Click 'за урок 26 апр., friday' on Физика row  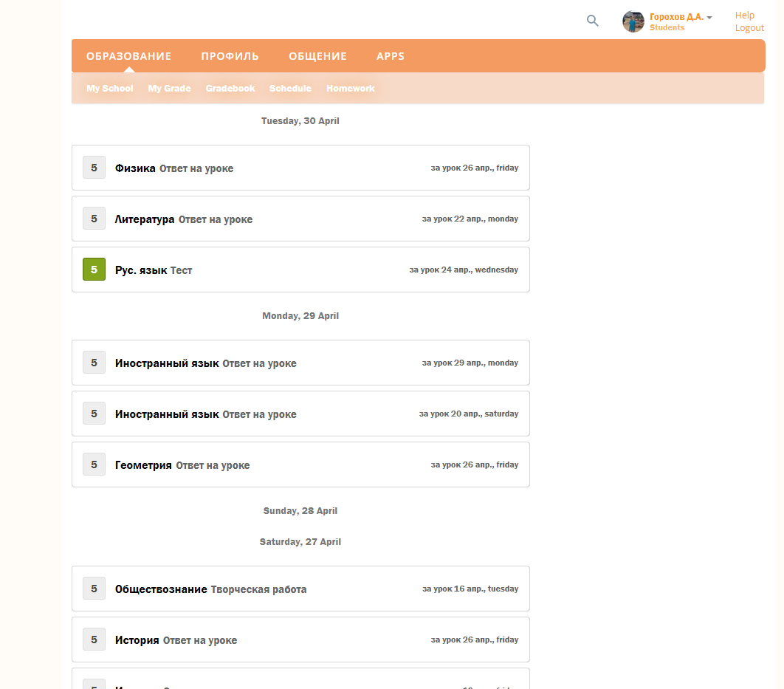(x=475, y=168)
